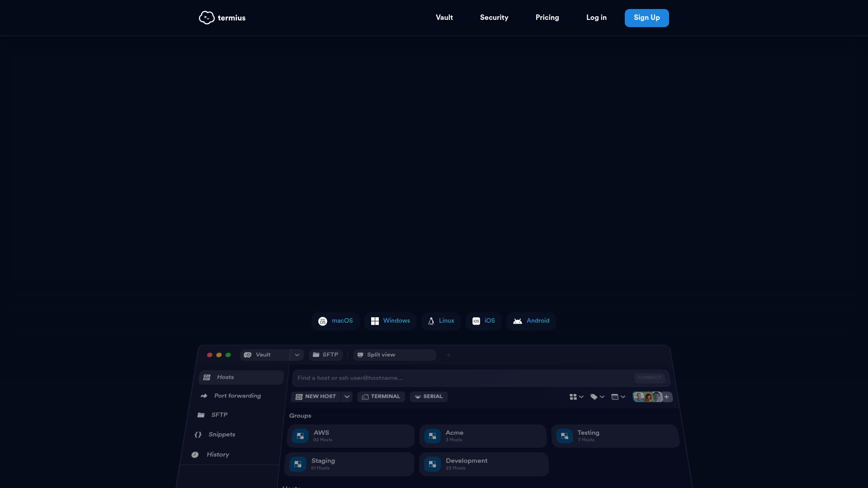Image resolution: width=868 pixels, height=488 pixels.
Task: Select the Vault tab in the app window
Action: click(x=265, y=355)
